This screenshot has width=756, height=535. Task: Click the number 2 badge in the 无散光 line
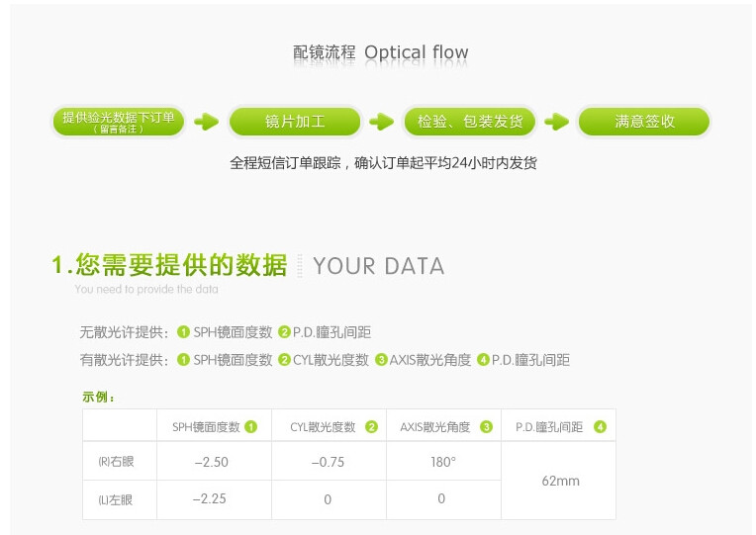coord(284,332)
